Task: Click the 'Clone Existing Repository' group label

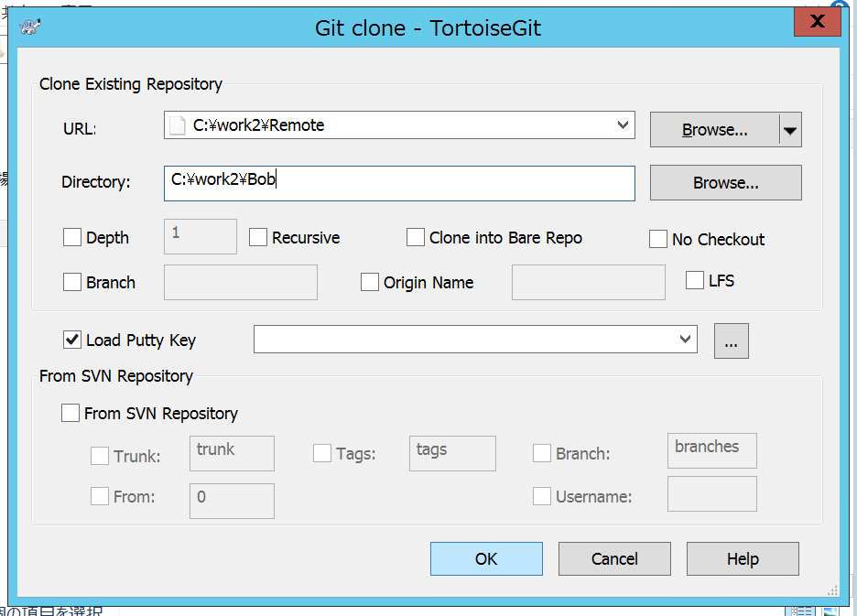Action: pyautogui.click(x=131, y=84)
